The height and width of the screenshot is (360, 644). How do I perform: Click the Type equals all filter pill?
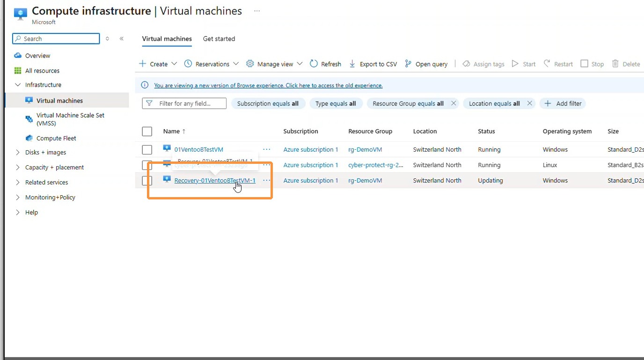336,103
